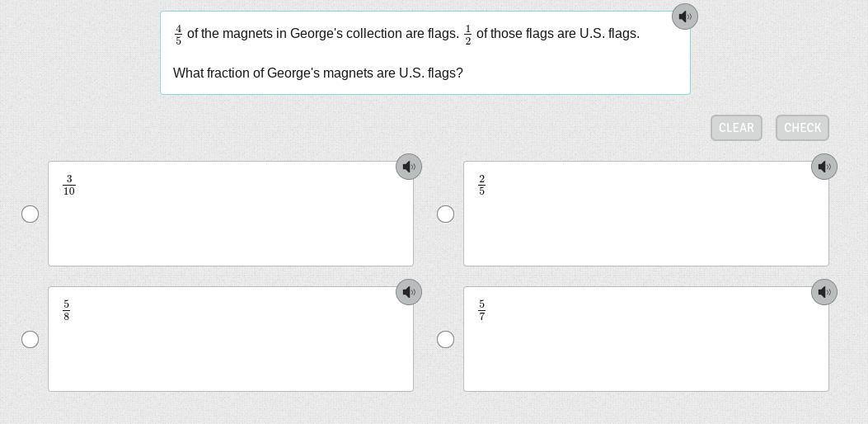Play audio for the 3/10 answer
868x424 pixels.
pos(409,167)
